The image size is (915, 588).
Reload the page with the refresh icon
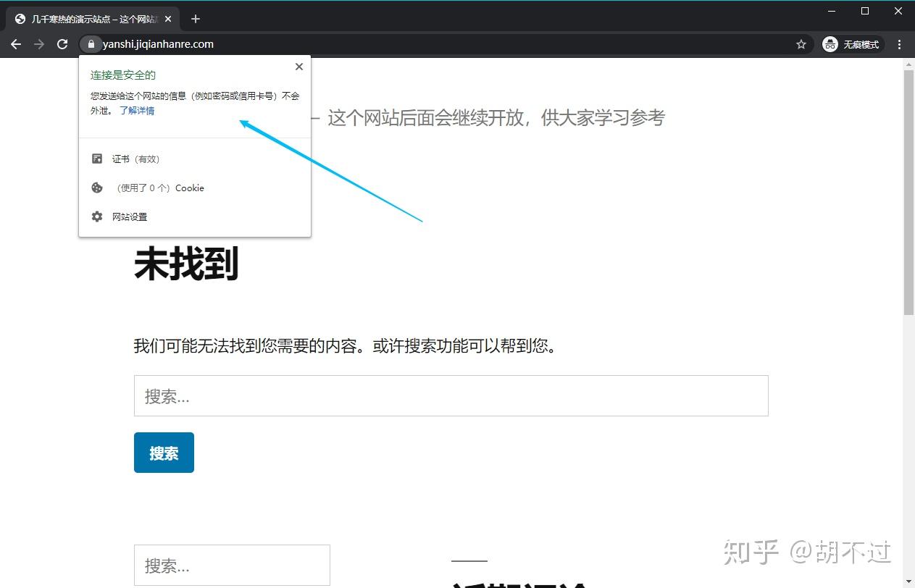click(x=62, y=44)
